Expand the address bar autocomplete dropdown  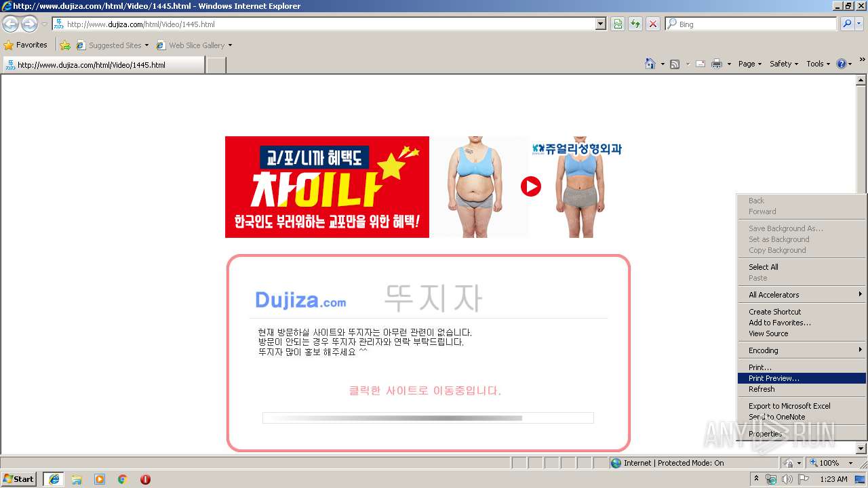(600, 24)
